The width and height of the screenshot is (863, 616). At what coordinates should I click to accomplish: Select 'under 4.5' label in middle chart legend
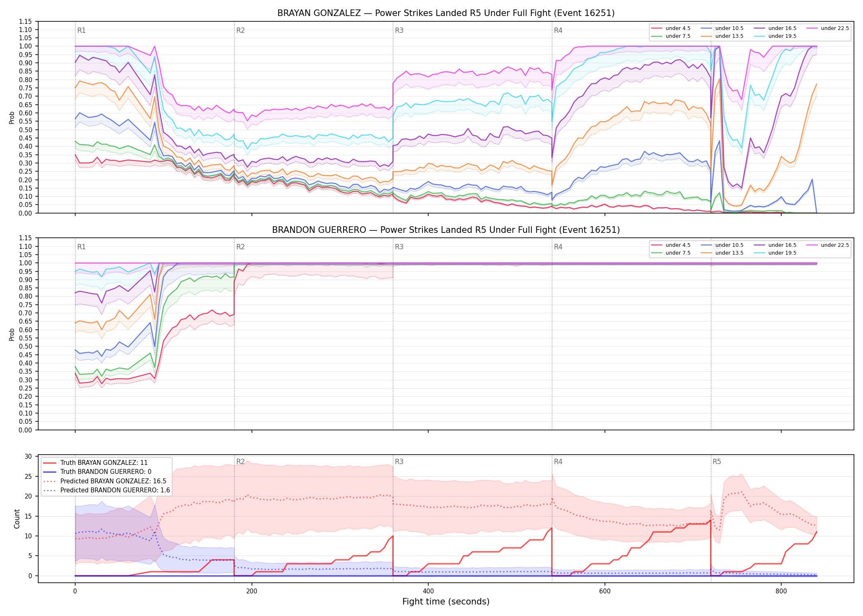(678, 245)
